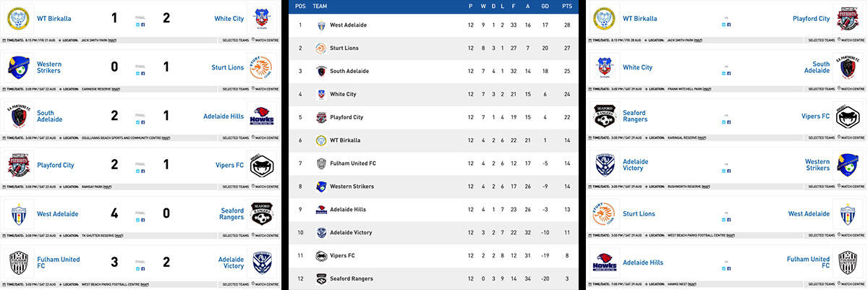Open MAP link for Jack Smith Park, 21 Aug result
868x290 pixels.
tap(112, 40)
